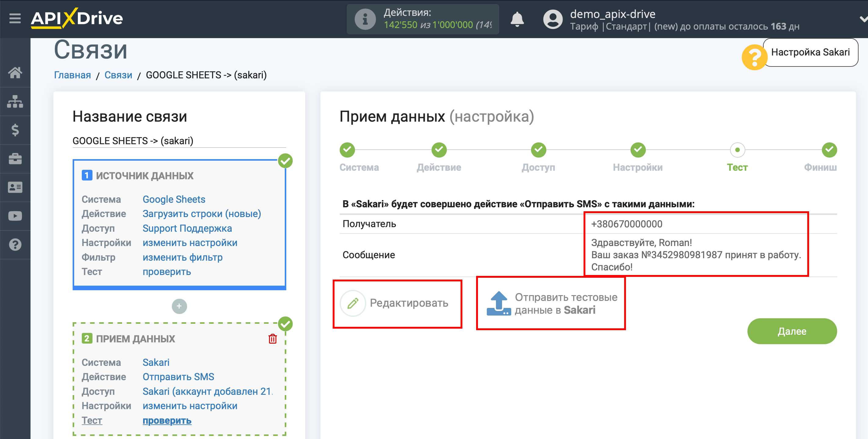Screen dimensions: 868x439
Task: Click the user avatar icon
Action: (553, 19)
